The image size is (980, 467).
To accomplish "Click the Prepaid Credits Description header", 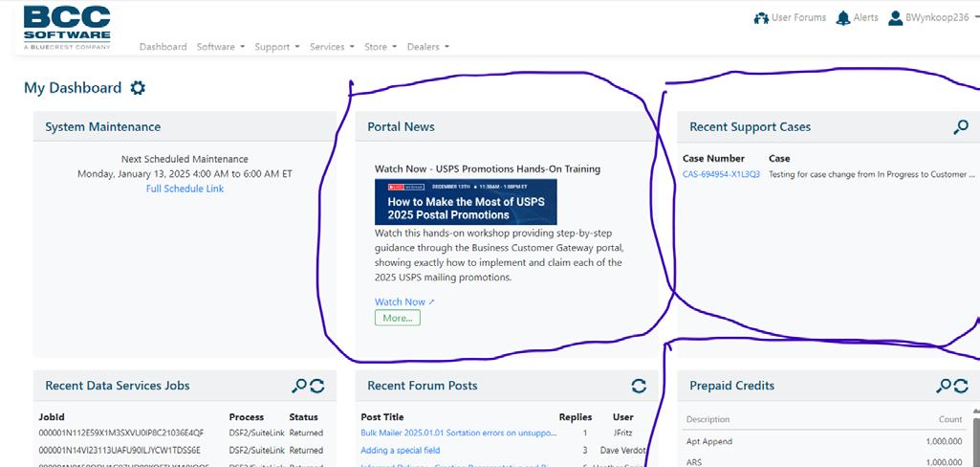I will coord(708,419).
